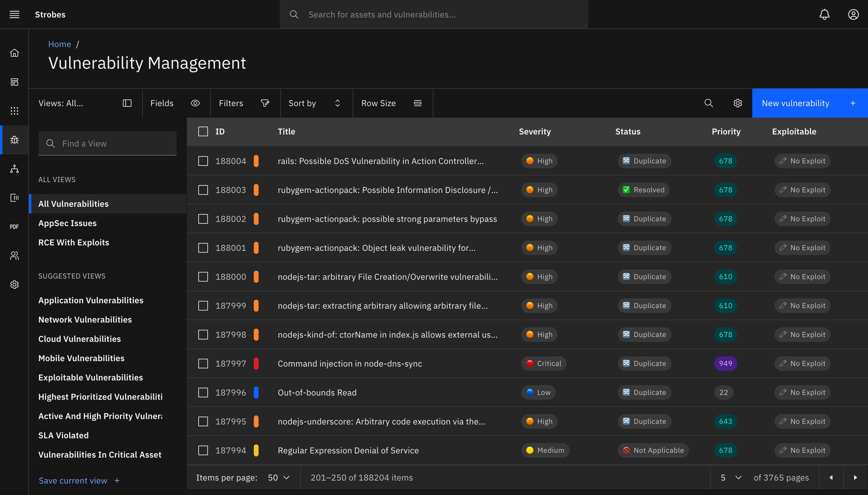Open the hamburger menu beside Strobes
Screen dimensions: 868x495
point(14,14)
